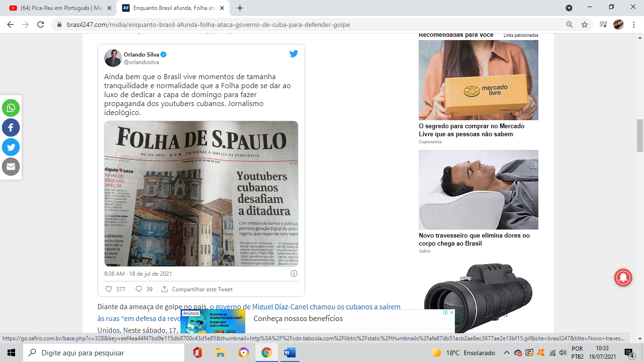Viewport: 644px width, 362px height.
Task: Click the Twitter bird logo in tweet
Action: [294, 54]
